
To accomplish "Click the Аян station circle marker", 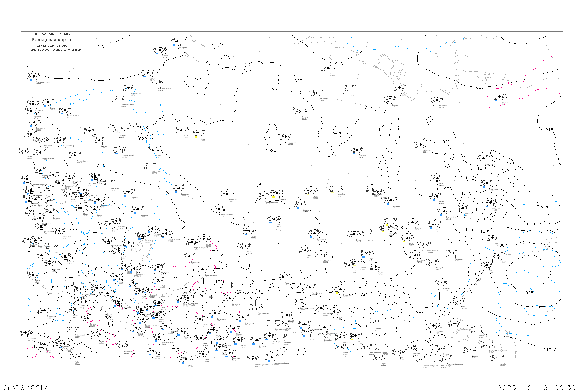I will [459, 301].
